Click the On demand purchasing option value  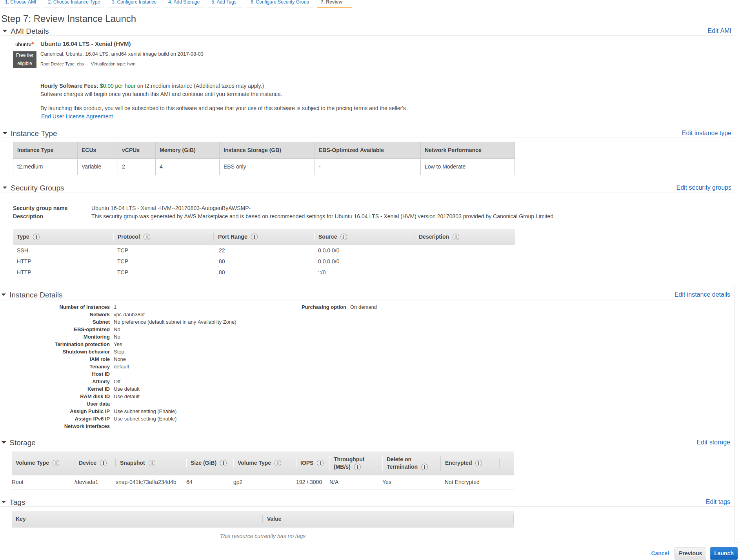pyautogui.click(x=363, y=307)
